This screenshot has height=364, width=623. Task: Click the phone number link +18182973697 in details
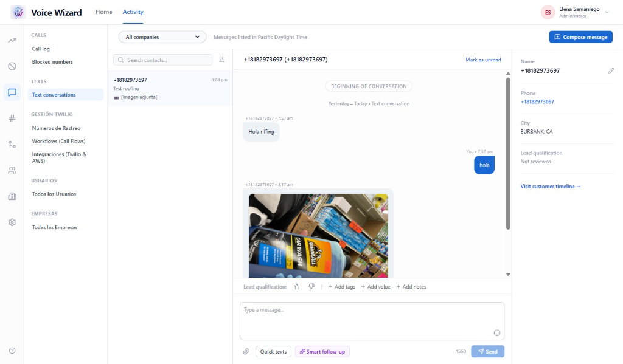tap(538, 101)
